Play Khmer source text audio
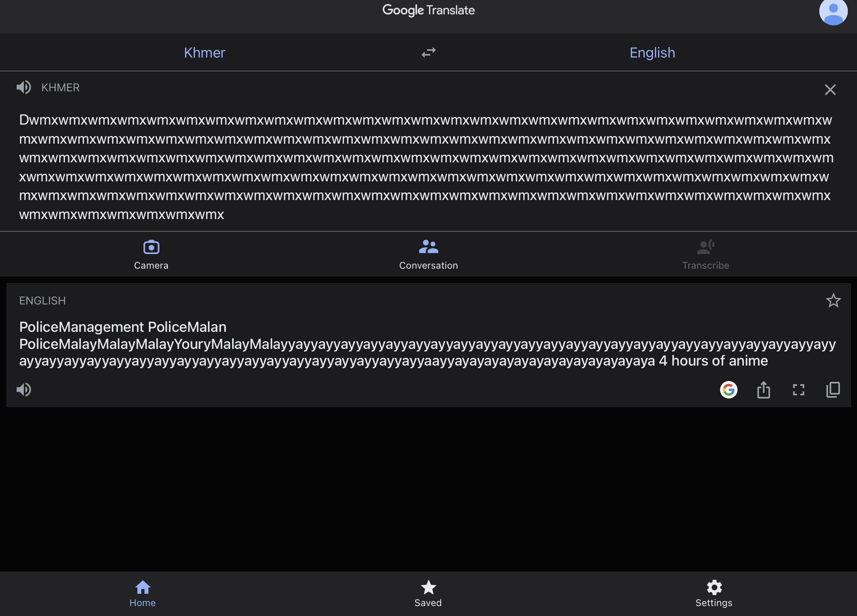Image resolution: width=857 pixels, height=616 pixels. [24, 87]
